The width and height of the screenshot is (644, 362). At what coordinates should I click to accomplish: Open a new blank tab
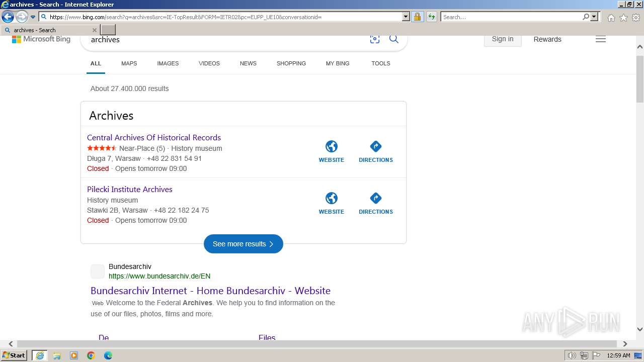(x=108, y=30)
